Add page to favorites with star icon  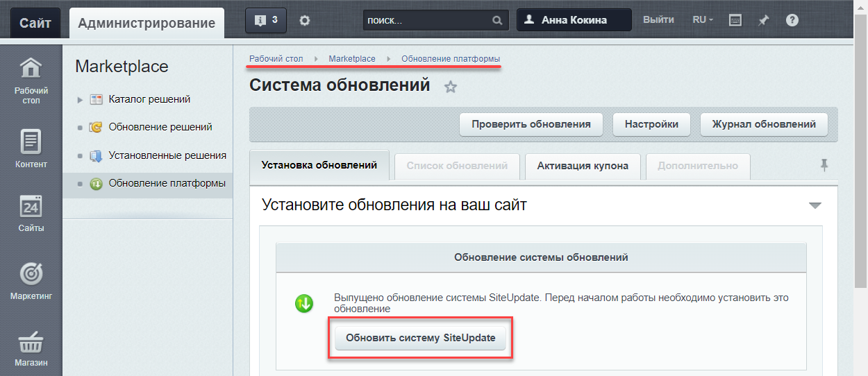451,87
